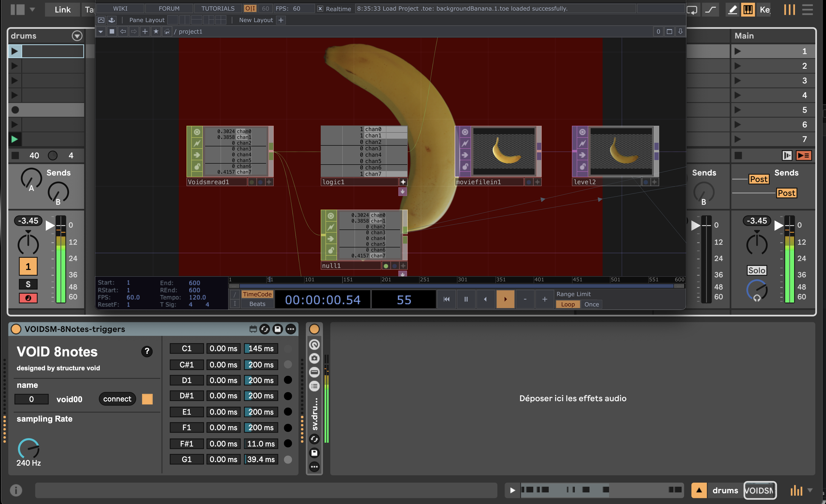Open the TUTORIALS tab

pyautogui.click(x=218, y=8)
